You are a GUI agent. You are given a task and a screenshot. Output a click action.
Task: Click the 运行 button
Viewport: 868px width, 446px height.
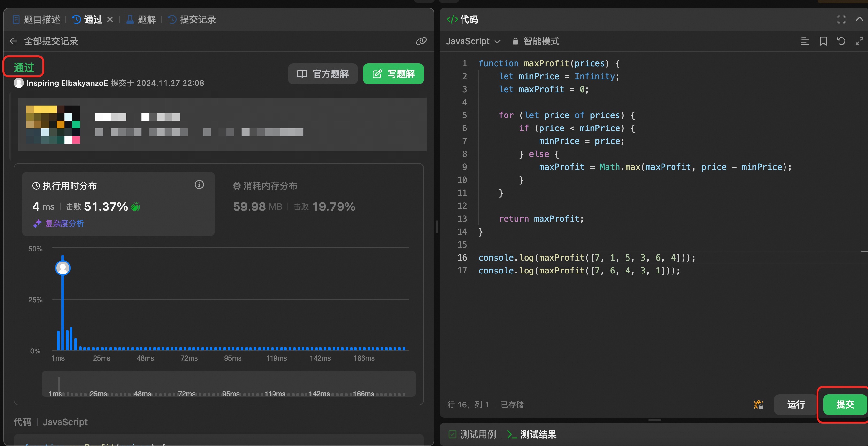[x=796, y=405]
